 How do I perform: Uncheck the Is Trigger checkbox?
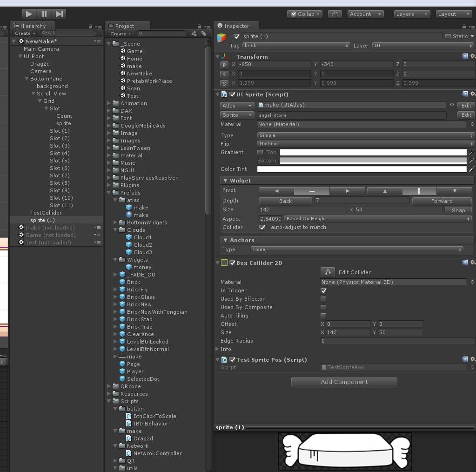tap(323, 290)
